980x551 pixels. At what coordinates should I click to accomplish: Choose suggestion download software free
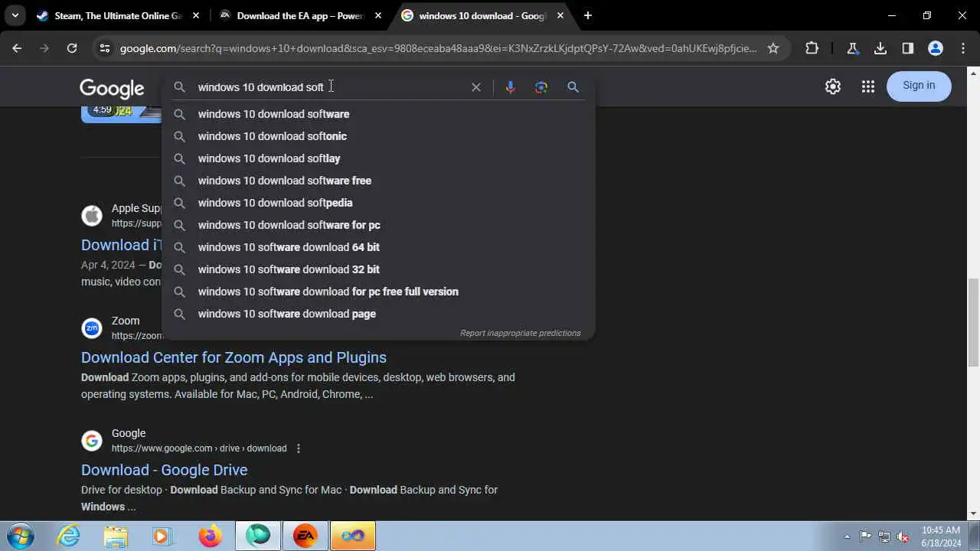tap(378, 181)
